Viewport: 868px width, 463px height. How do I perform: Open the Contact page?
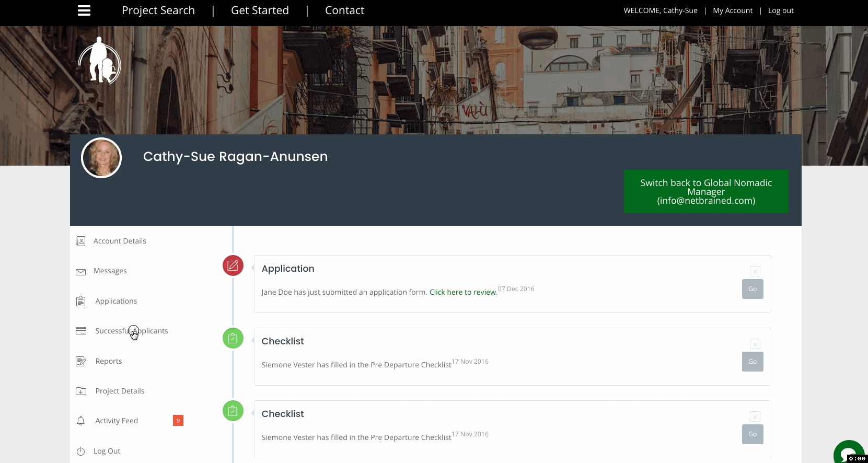click(x=344, y=10)
